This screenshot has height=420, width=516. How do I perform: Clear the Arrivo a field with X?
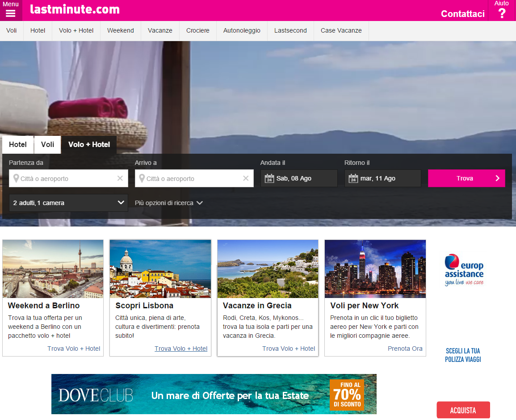(246, 178)
